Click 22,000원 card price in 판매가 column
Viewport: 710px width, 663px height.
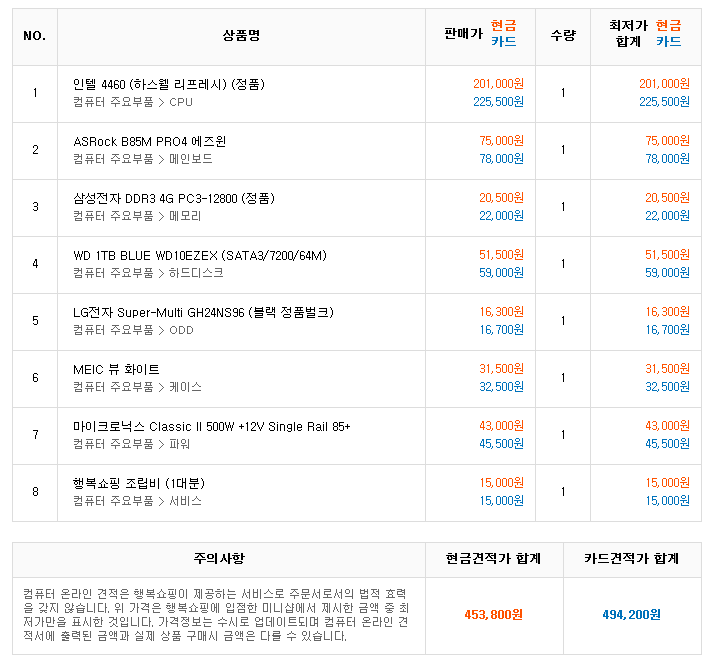click(x=502, y=216)
